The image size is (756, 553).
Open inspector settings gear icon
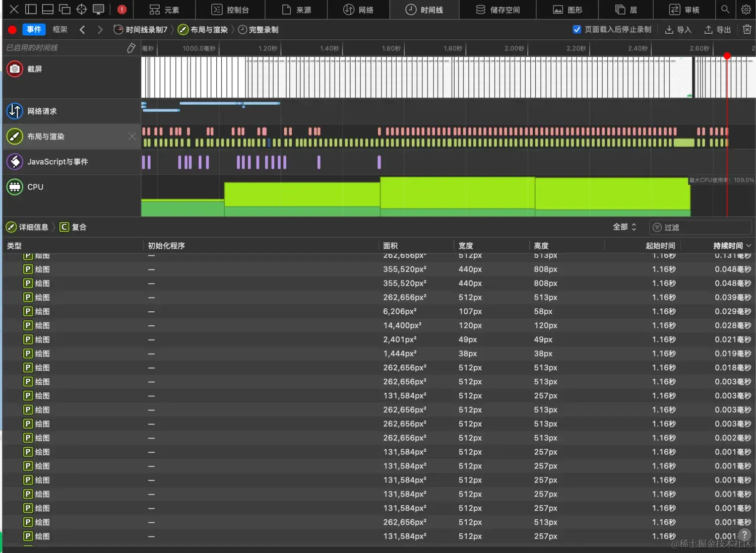pyautogui.click(x=746, y=9)
